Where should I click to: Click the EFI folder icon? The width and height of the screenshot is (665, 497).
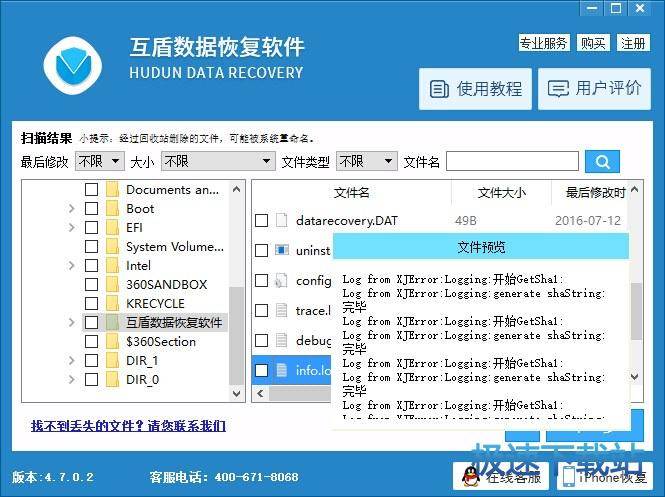pyautogui.click(x=112, y=228)
